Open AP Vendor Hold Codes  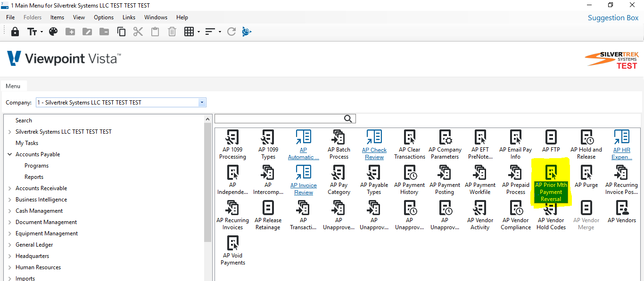(x=551, y=216)
